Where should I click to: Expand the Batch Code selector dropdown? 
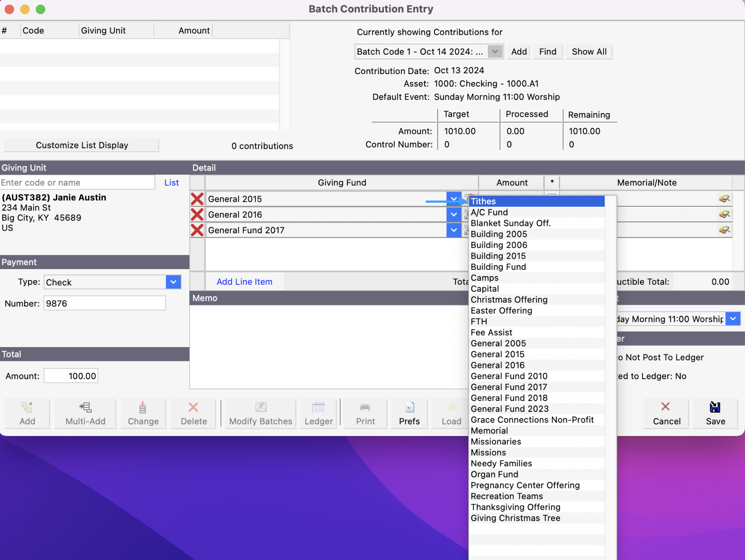(x=495, y=51)
